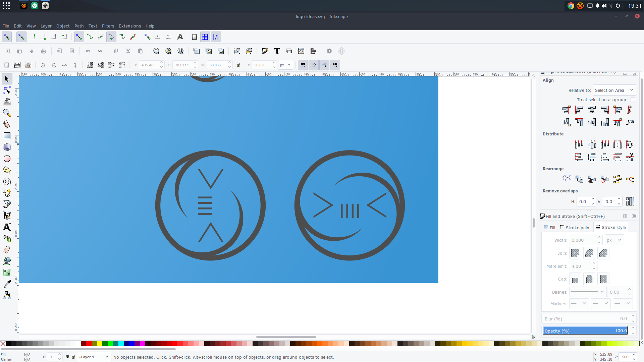Open Relative to Selection Area dropdown

[x=614, y=90]
